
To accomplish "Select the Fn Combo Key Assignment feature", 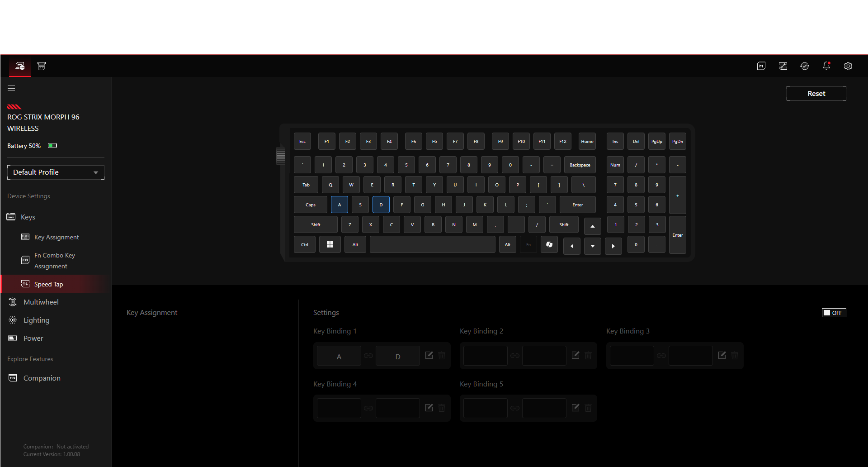I will [55, 260].
